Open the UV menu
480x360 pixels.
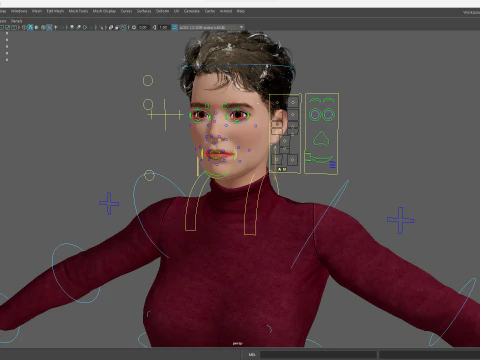pyautogui.click(x=176, y=11)
